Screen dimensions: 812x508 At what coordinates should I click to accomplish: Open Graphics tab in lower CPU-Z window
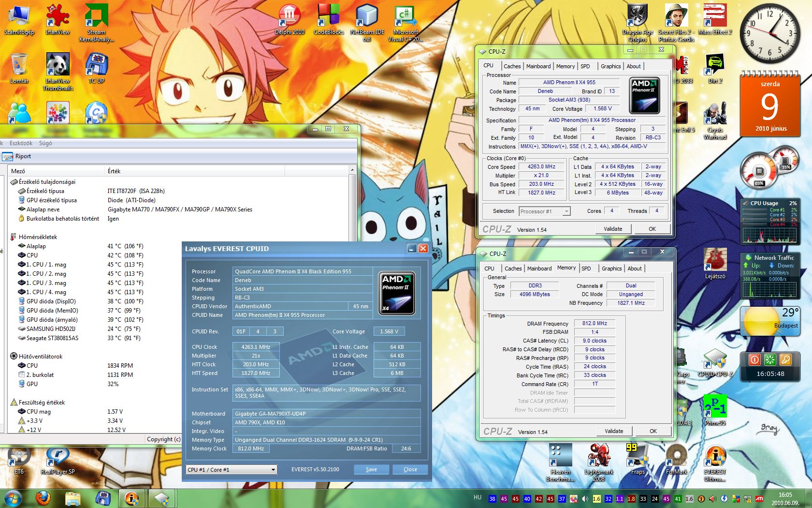coord(612,269)
